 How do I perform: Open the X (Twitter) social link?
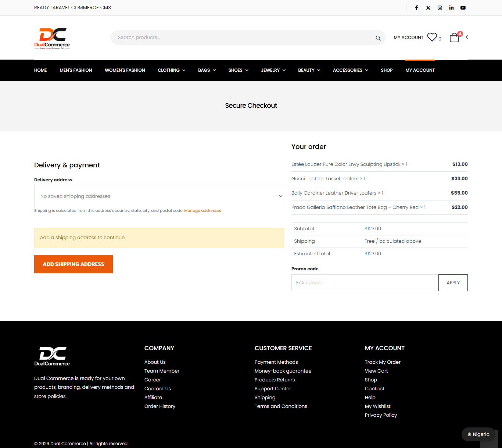(x=428, y=8)
